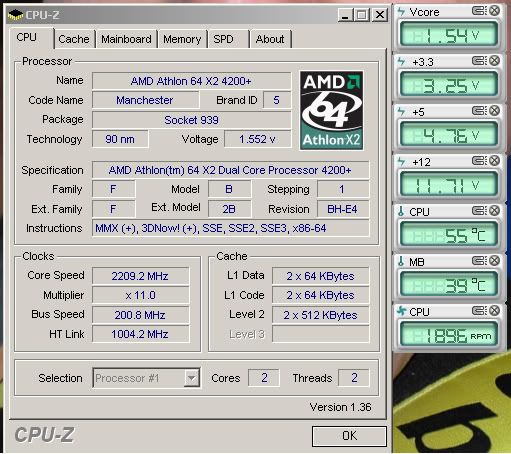511x454 pixels.
Task: Open the Mainboard tab
Action: [x=126, y=39]
